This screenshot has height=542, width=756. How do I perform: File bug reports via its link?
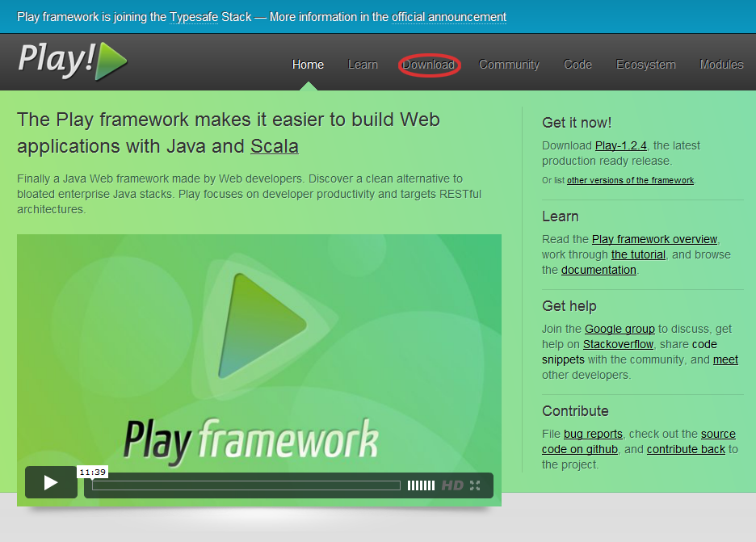click(593, 434)
